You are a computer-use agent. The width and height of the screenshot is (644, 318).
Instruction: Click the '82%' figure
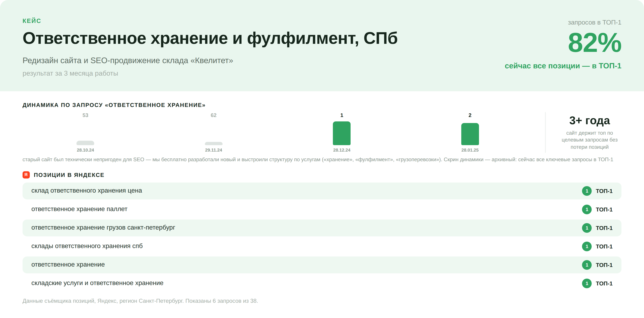[594, 43]
